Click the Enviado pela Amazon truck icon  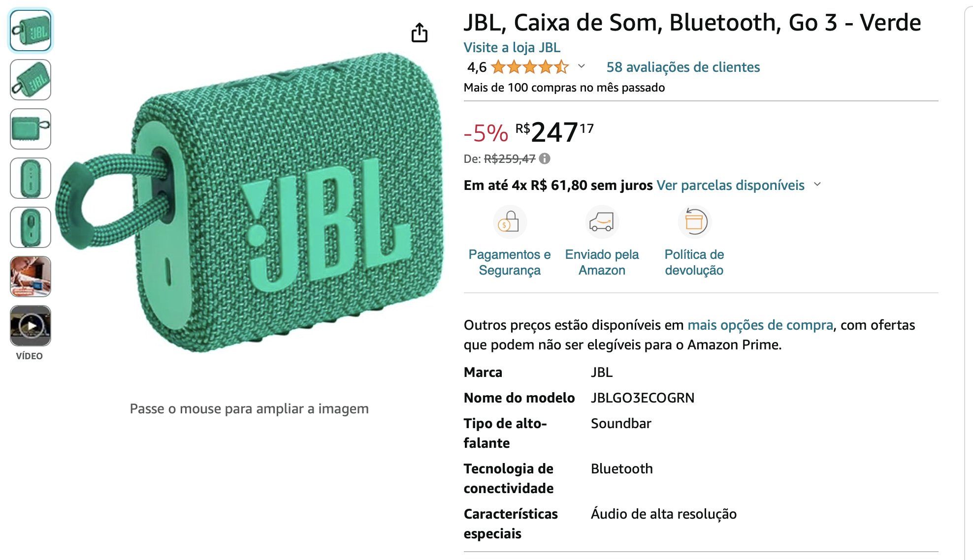(x=602, y=222)
